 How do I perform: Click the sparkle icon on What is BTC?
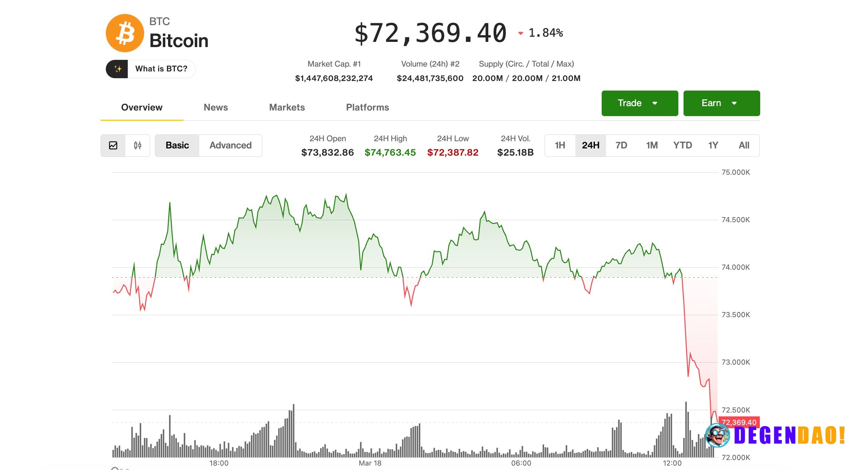(118, 69)
